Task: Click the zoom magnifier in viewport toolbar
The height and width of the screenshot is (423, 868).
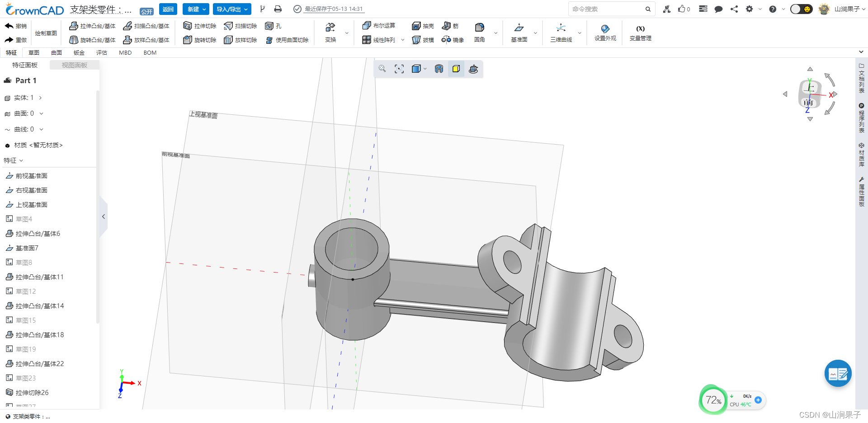Action: (x=382, y=69)
